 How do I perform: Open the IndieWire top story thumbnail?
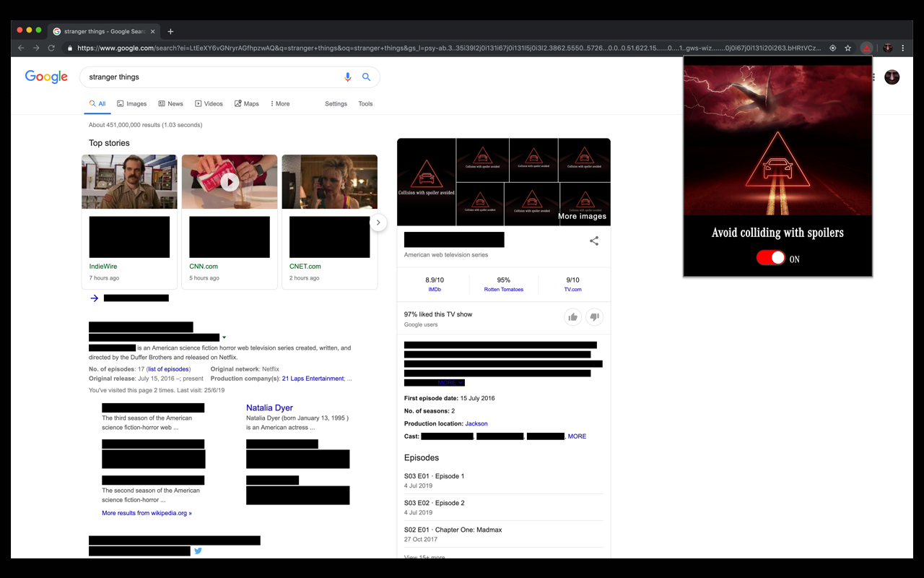point(129,182)
